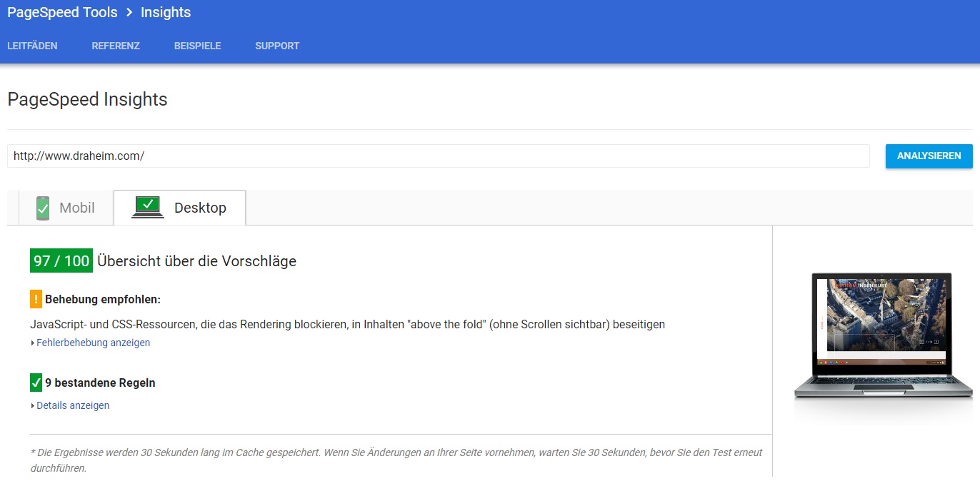
Task: Open the Leitfäden menu item
Action: tap(32, 46)
